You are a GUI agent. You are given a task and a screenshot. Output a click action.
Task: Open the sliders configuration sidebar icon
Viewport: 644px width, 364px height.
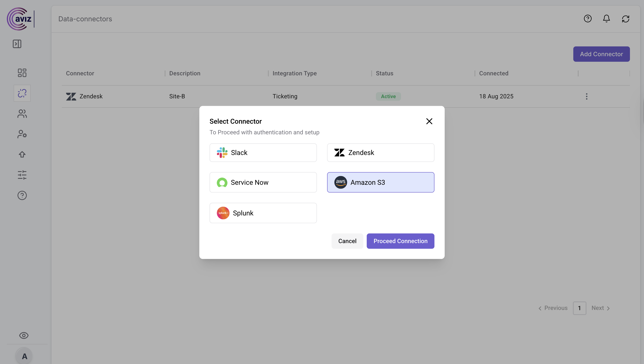point(22,175)
